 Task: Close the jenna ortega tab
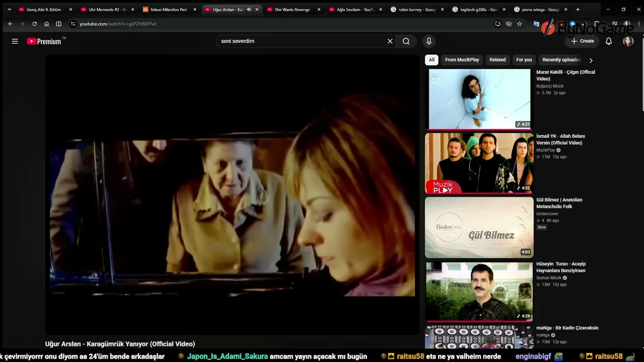tap(566, 10)
